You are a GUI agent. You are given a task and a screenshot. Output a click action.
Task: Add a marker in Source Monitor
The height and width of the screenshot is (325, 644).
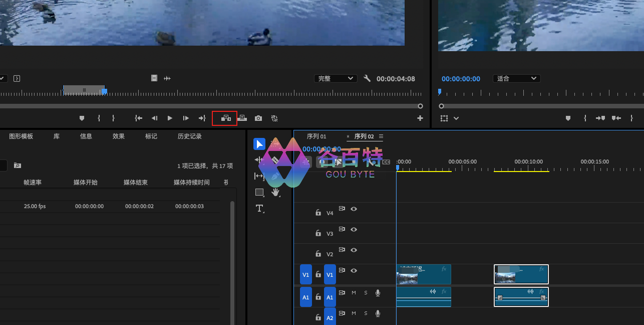[x=82, y=118]
